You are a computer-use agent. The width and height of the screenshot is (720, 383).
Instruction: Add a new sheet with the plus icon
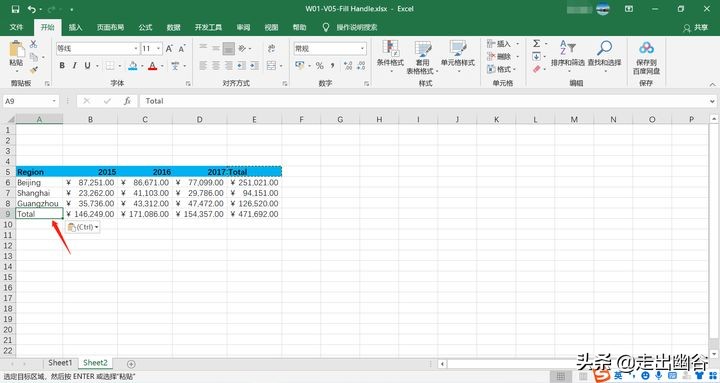click(x=131, y=364)
